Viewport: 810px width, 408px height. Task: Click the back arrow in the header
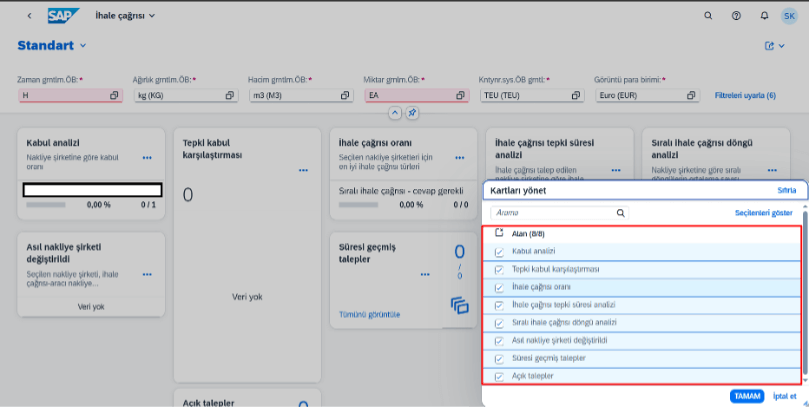tap(29, 16)
